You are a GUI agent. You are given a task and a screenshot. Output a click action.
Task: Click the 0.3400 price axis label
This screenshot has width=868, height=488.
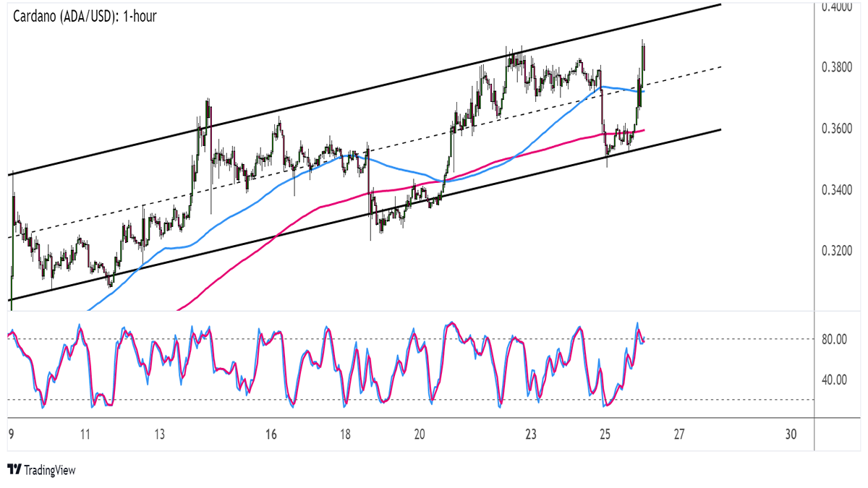point(838,190)
